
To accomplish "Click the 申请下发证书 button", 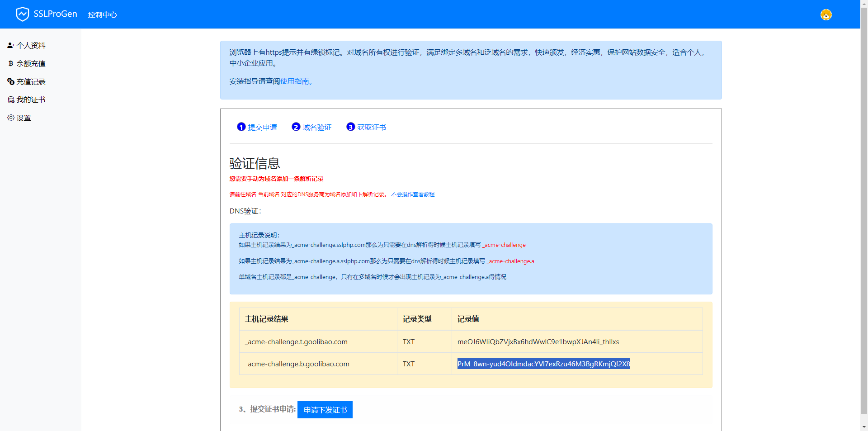I will pyautogui.click(x=325, y=410).
